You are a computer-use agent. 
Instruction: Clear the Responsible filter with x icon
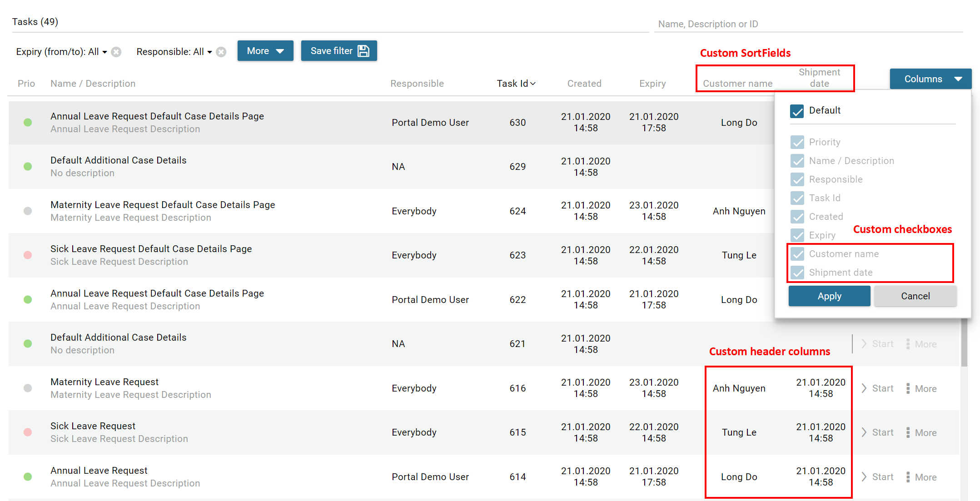[x=221, y=52]
